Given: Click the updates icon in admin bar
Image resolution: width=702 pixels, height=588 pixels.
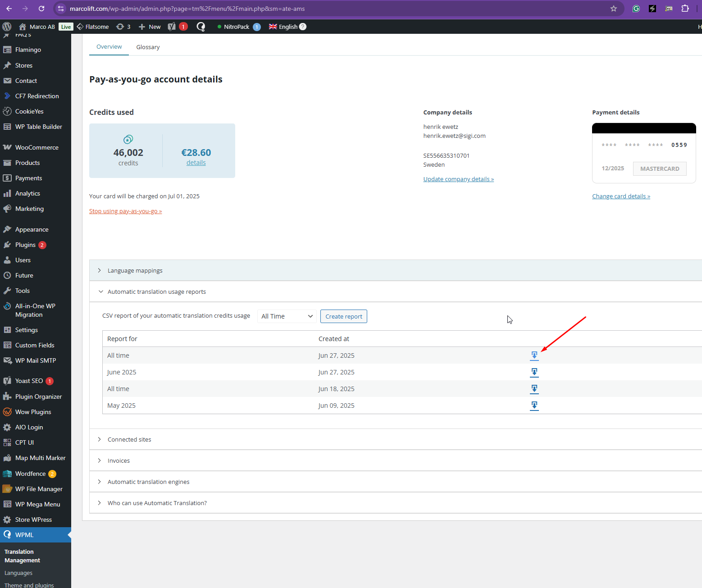Looking at the screenshot, I should 123,27.
